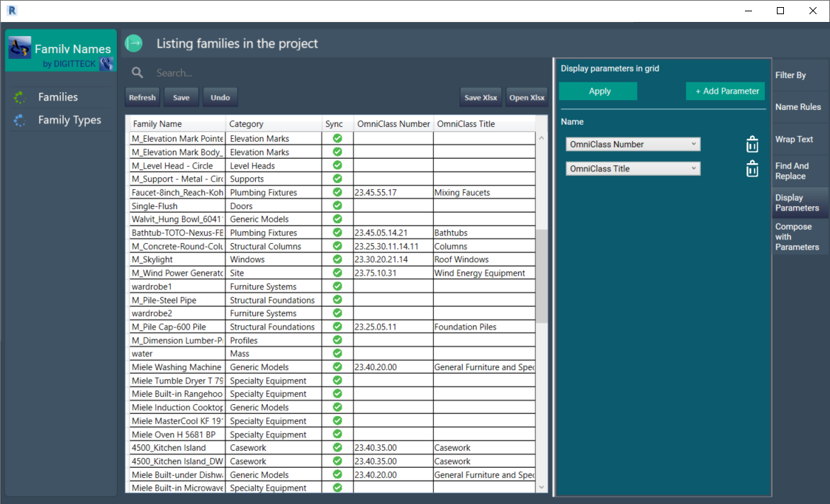Click the green arrow icon in the header banner
The height and width of the screenshot is (504, 830).
pyautogui.click(x=133, y=43)
